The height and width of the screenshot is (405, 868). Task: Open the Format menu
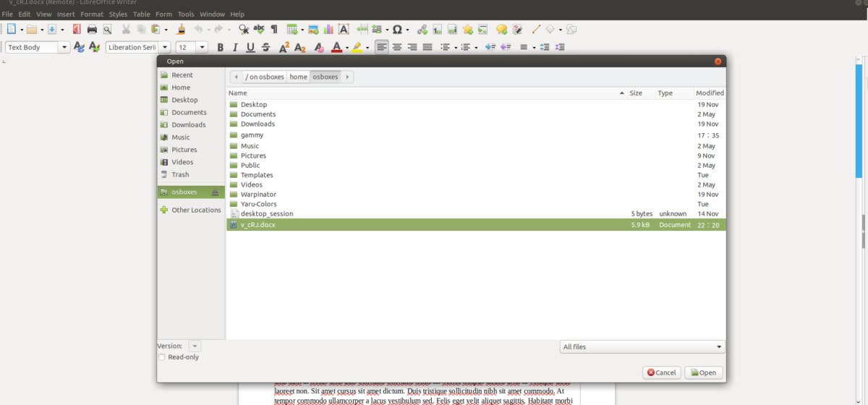click(92, 14)
